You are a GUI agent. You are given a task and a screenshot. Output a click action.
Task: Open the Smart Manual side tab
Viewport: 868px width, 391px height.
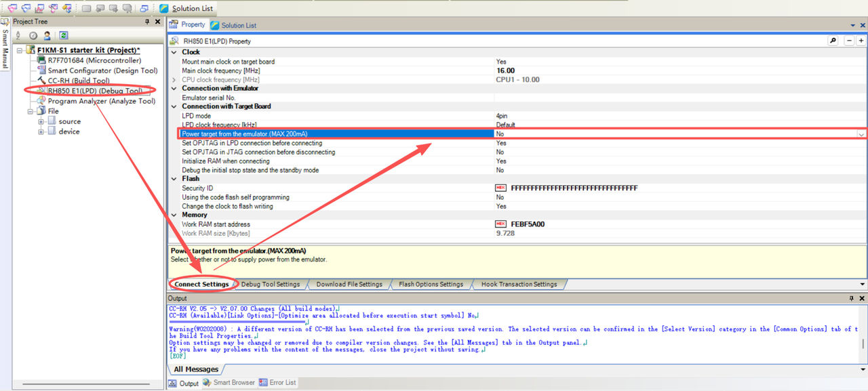(x=5, y=44)
